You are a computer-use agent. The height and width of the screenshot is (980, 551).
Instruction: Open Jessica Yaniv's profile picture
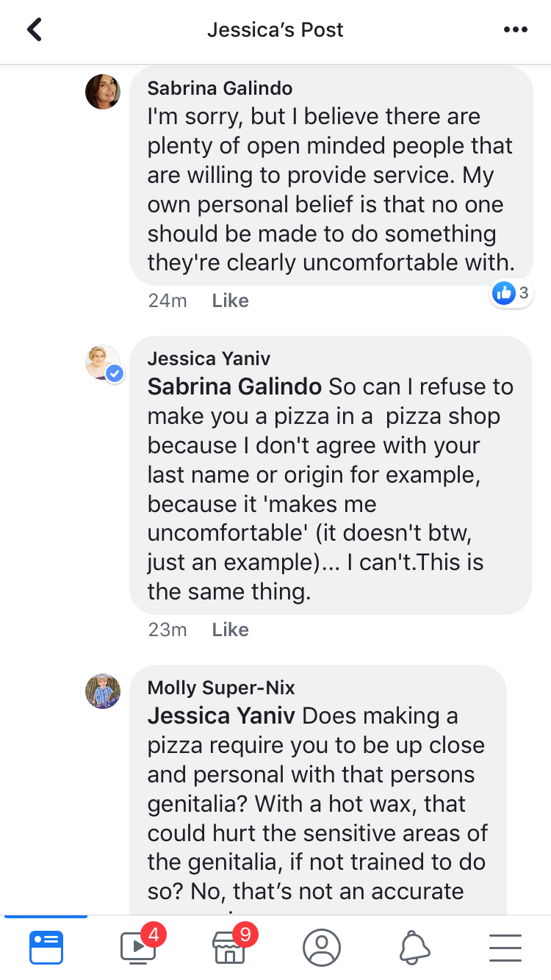click(103, 362)
